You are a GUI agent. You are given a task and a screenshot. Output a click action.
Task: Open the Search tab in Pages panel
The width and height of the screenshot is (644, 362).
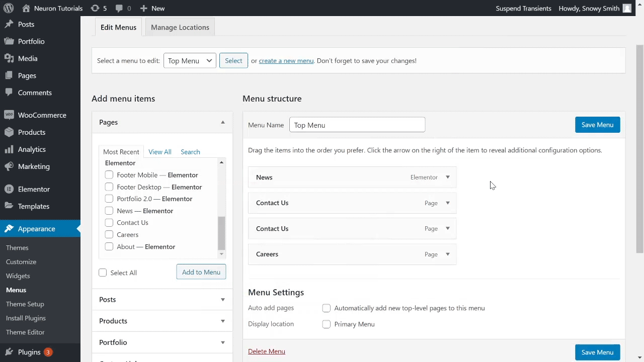click(190, 152)
